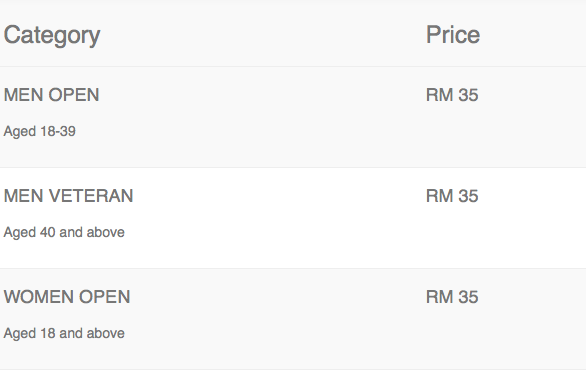This screenshot has width=586, height=385.
Task: Select the MEN OPEN category title
Action: pos(52,95)
